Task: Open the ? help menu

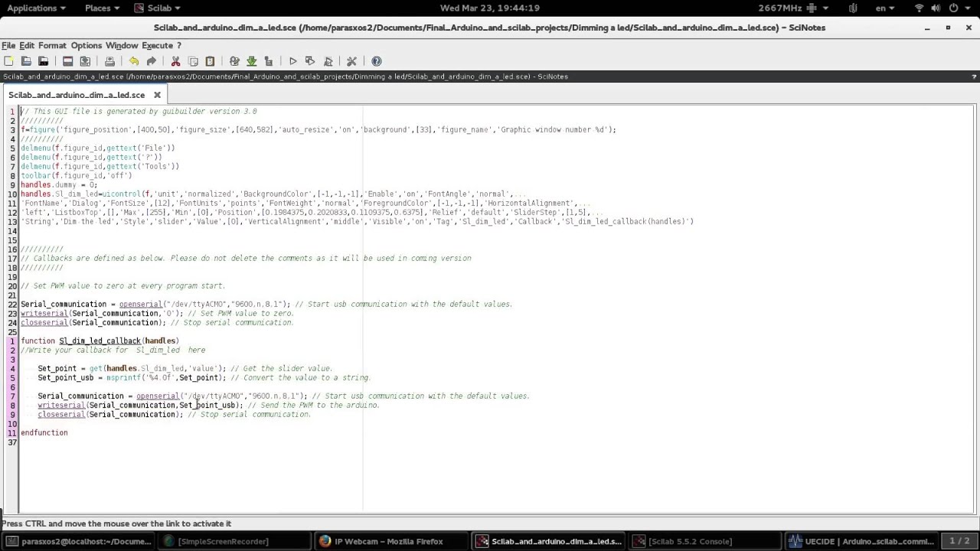Action: [179, 45]
